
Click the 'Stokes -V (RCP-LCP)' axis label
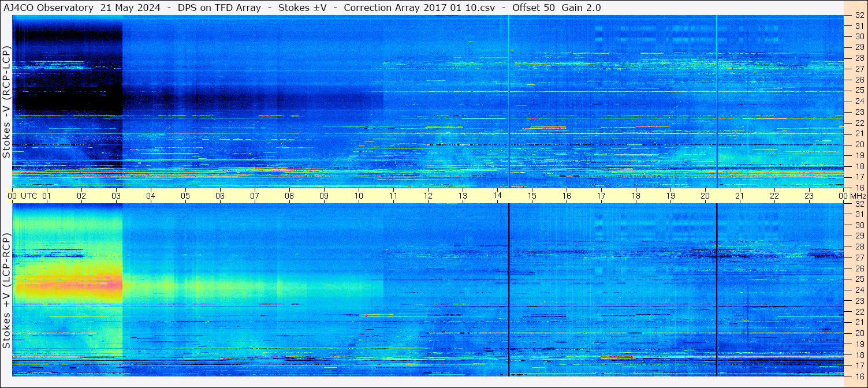click(x=7, y=102)
